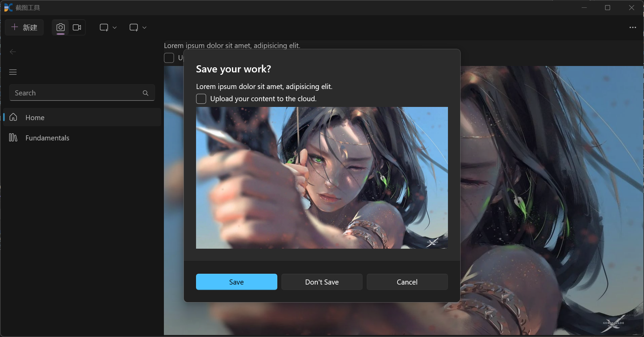Click the Lorem ipsum text in dialog
Image resolution: width=644 pixels, height=337 pixels.
coord(264,87)
